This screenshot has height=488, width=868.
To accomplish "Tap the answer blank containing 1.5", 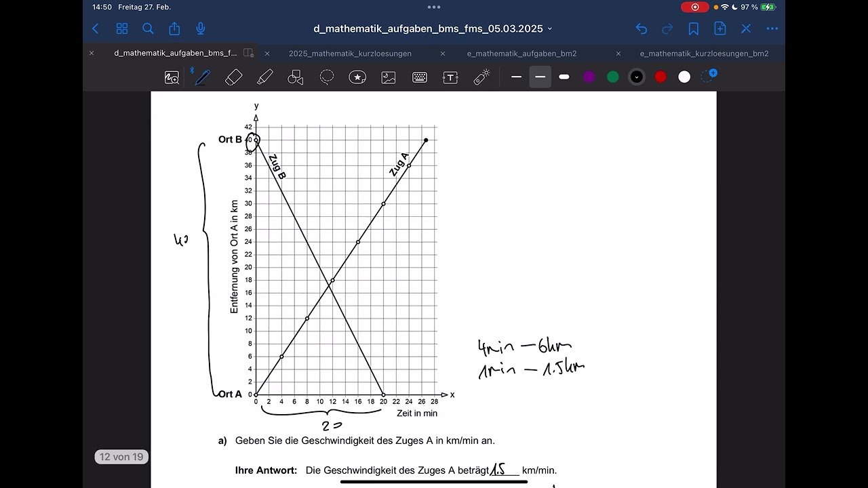I will coord(505,470).
